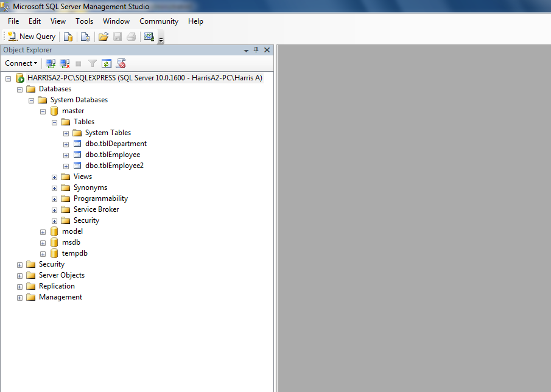551x392 pixels.
Task: Refresh the Object Explorer tree
Action: [x=105, y=63]
